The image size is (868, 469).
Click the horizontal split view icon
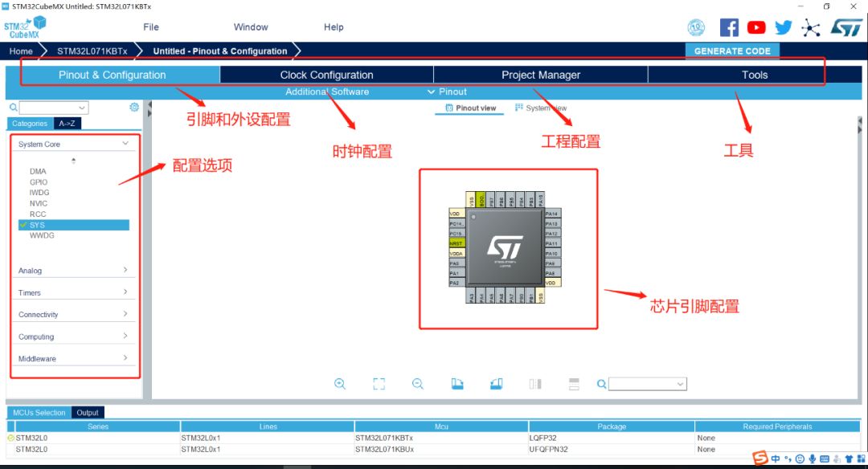coord(574,384)
